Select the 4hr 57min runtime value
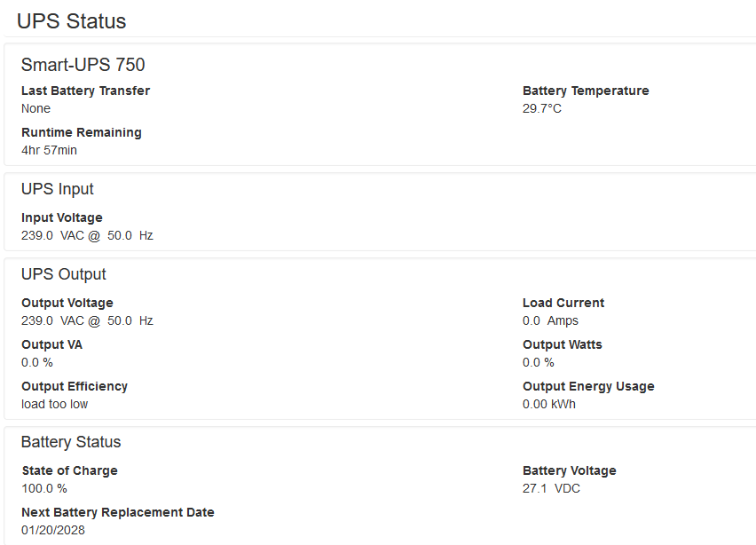Image resolution: width=756 pixels, height=545 pixels. coord(49,150)
